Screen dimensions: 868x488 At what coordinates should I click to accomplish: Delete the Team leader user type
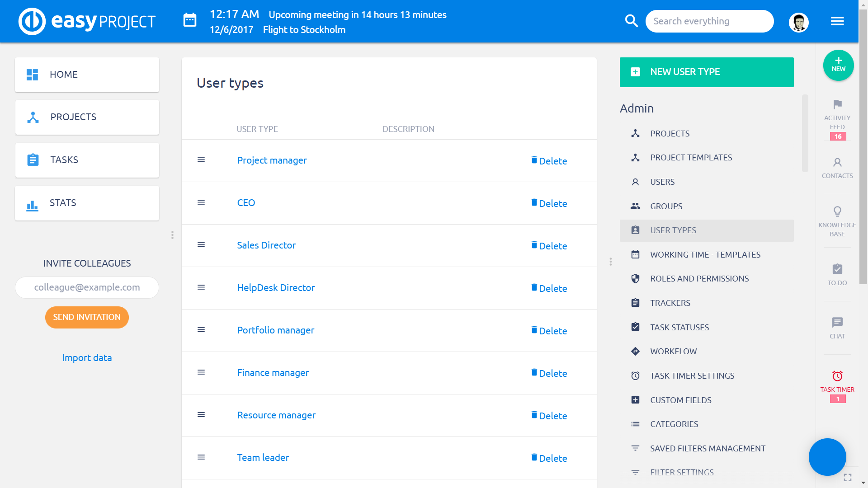pyautogui.click(x=549, y=458)
